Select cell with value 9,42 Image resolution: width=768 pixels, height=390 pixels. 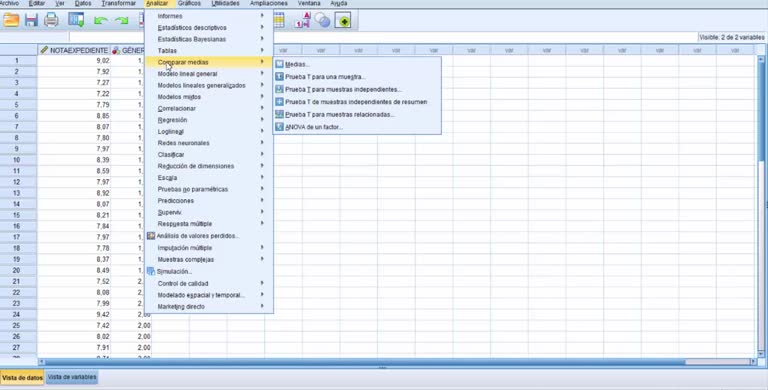(74, 315)
